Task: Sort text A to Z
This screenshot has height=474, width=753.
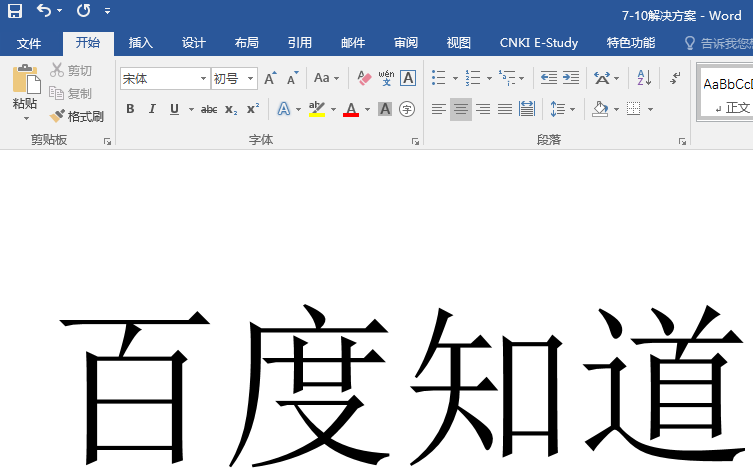Action: click(x=644, y=78)
